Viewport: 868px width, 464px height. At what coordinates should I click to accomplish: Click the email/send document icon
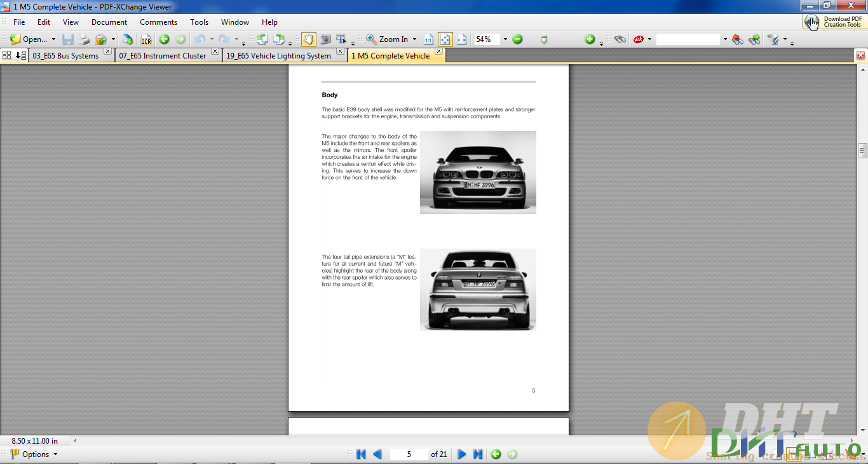101,39
